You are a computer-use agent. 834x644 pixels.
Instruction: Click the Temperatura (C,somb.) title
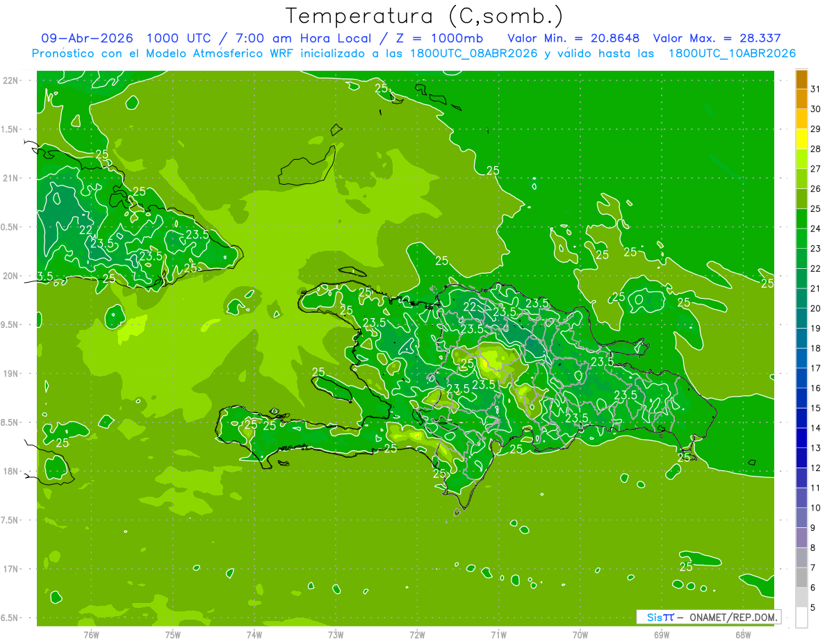point(424,16)
